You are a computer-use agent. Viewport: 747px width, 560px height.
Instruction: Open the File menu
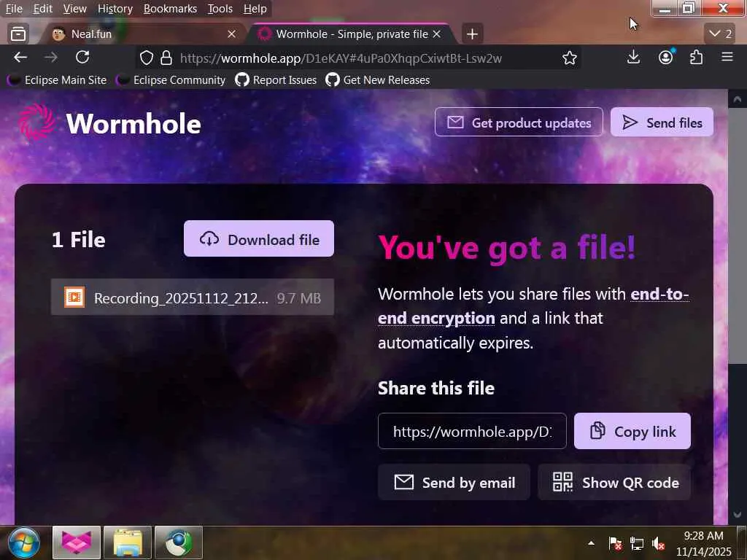(x=14, y=9)
